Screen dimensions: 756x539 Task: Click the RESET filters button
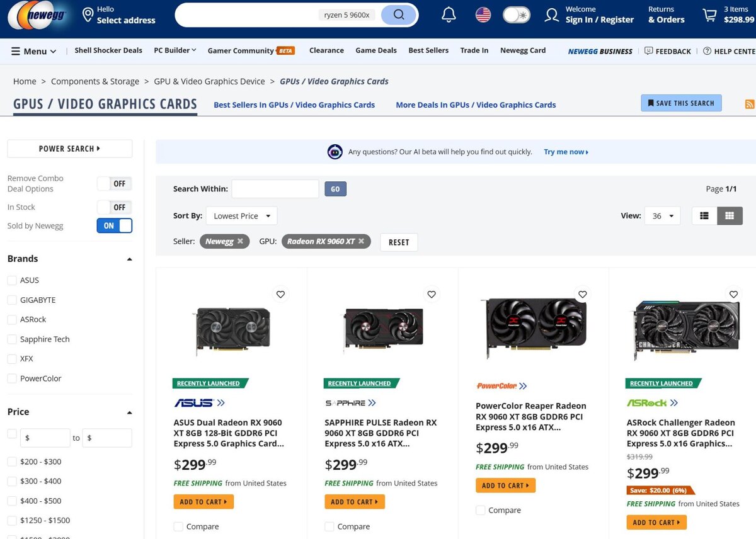point(399,242)
